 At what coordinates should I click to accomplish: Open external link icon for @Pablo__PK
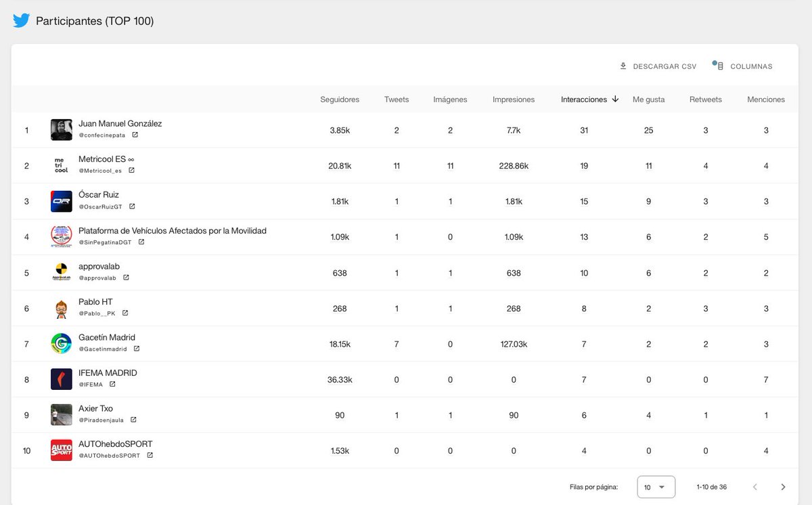click(x=125, y=313)
